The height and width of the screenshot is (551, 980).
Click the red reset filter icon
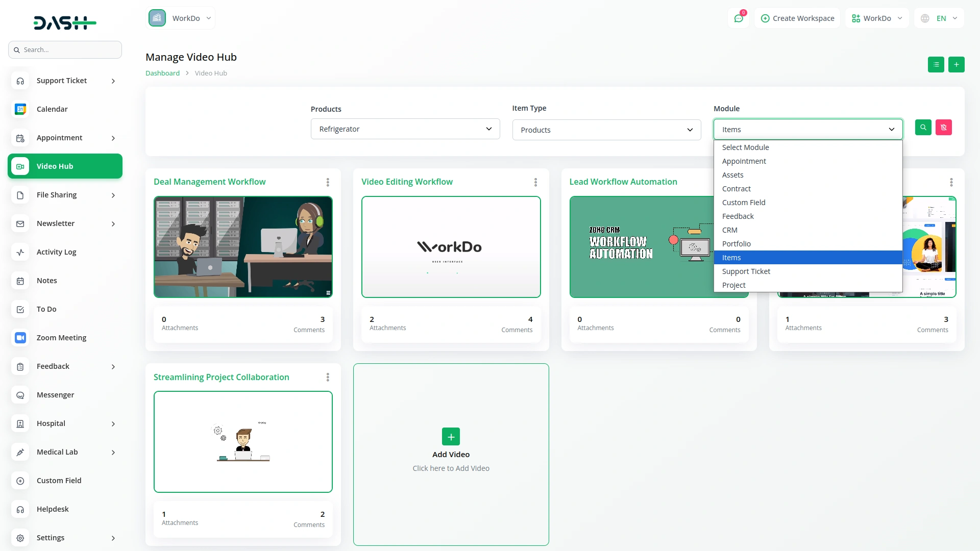(x=944, y=127)
